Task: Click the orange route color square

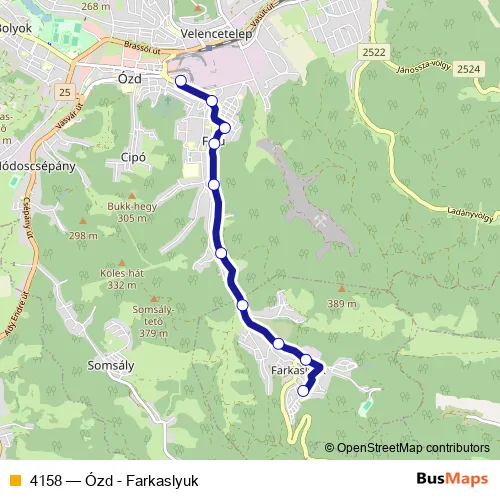Action: pyautogui.click(x=15, y=481)
